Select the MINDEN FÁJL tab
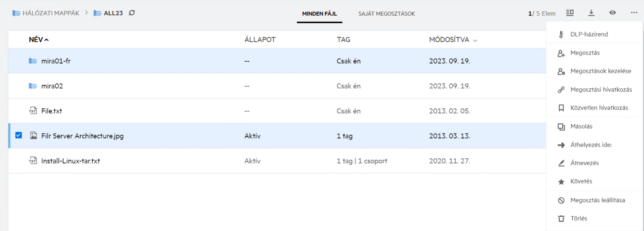Viewport: 644px width, 231px height. click(x=319, y=14)
